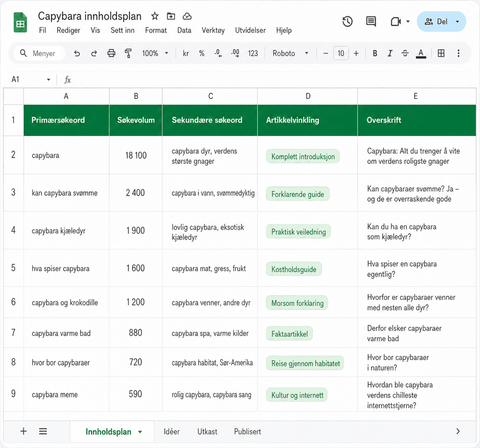Screen dimensions: 480x448
Task: Click the Kostholdsguide chip
Action: pos(294,269)
